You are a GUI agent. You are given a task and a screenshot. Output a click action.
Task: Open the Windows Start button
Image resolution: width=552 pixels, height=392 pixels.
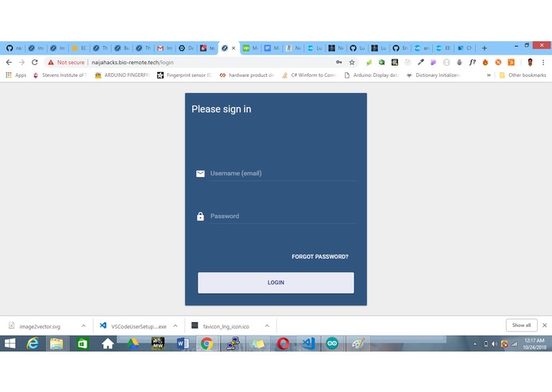[x=10, y=344]
